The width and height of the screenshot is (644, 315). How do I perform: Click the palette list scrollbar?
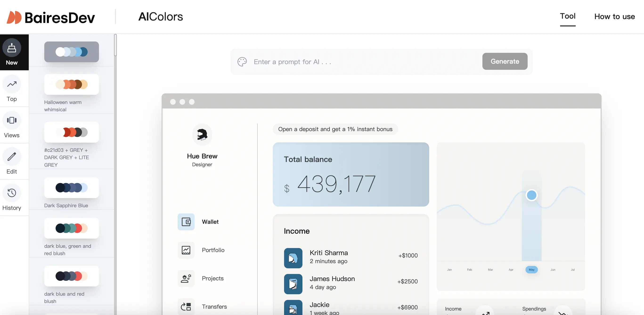pos(115,45)
